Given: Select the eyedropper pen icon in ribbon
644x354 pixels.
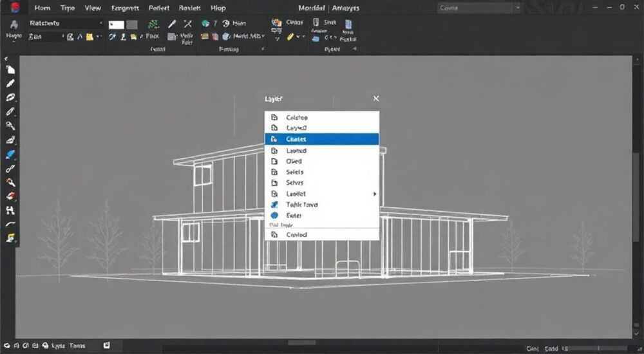Looking at the screenshot, I should 172,24.
